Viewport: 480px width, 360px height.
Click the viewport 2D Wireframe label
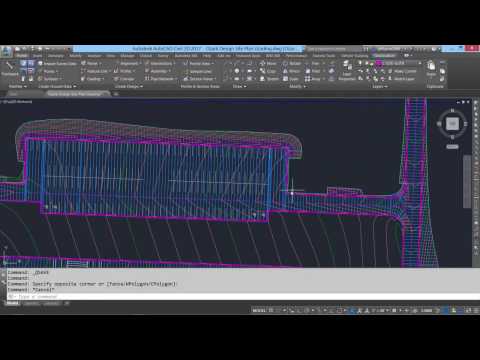pos(18,102)
